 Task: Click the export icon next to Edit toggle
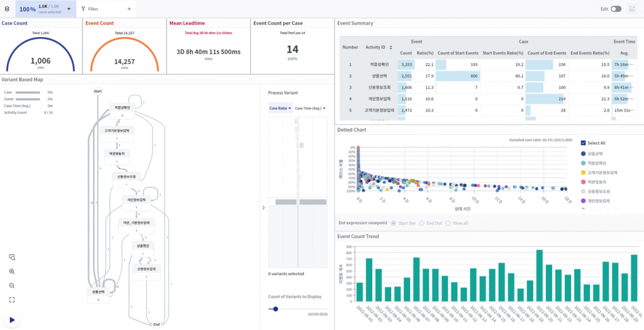[x=632, y=9]
